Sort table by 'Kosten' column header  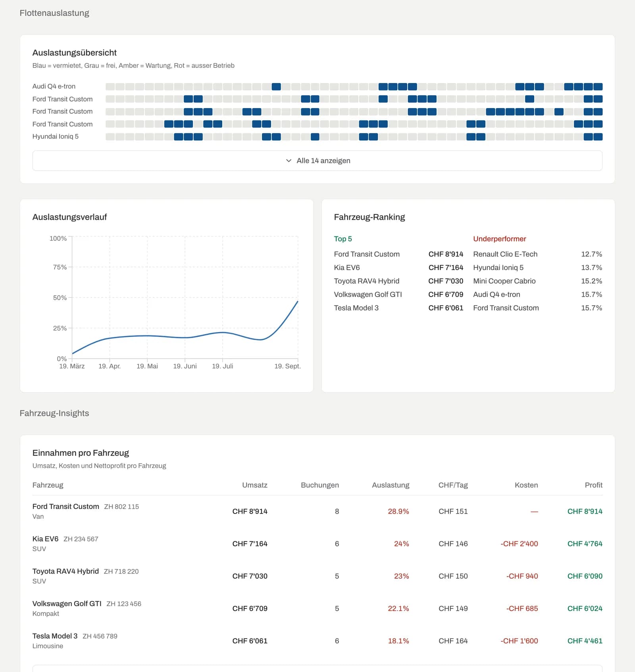[x=526, y=485]
